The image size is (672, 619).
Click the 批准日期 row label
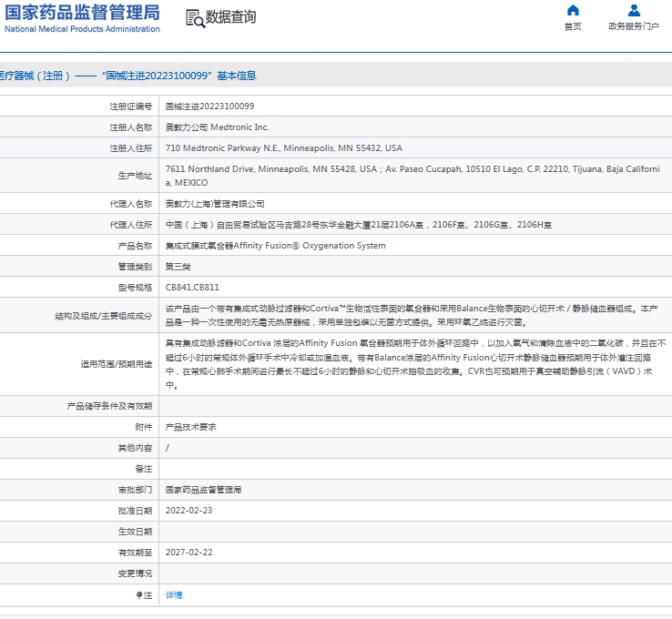(x=135, y=511)
